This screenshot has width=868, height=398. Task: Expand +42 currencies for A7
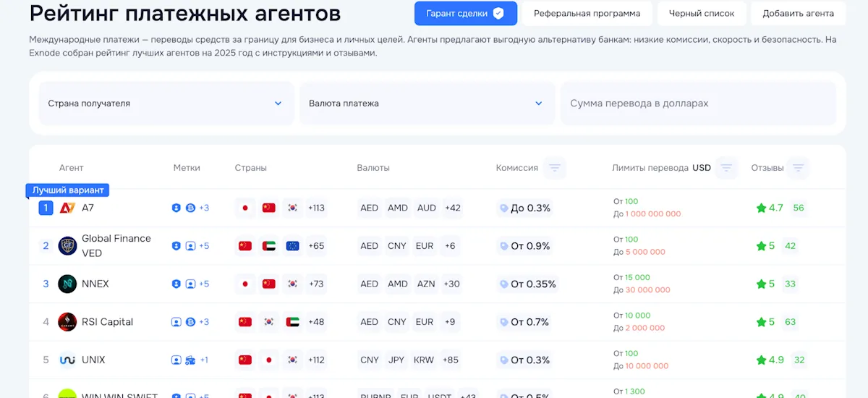[452, 208]
